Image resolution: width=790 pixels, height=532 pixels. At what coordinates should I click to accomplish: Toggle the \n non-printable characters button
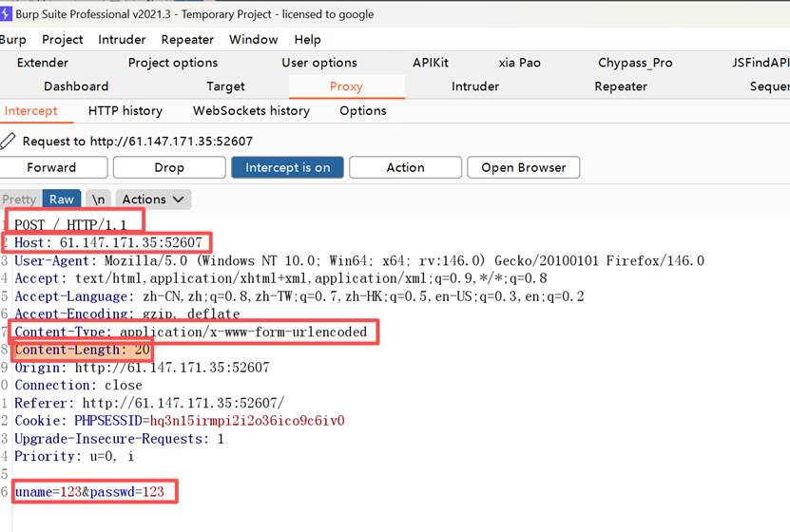[x=98, y=199]
